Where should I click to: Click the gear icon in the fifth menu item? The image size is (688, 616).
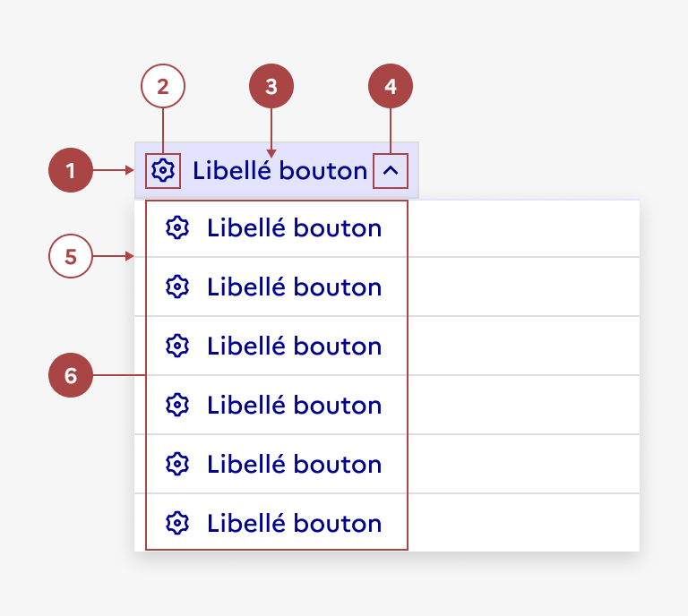coord(177,465)
